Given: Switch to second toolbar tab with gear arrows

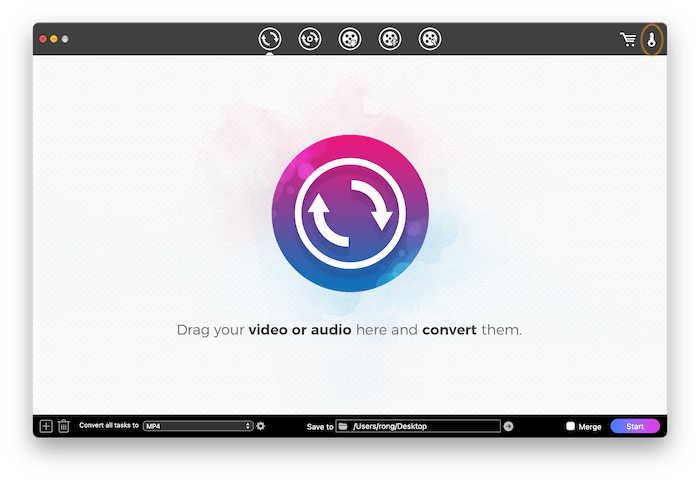Looking at the screenshot, I should [310, 40].
